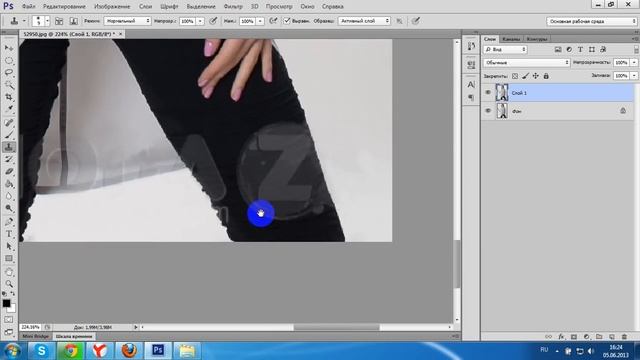Select the Dodge tool
Image resolution: width=640 pixels, height=360 pixels.
[x=9, y=208]
